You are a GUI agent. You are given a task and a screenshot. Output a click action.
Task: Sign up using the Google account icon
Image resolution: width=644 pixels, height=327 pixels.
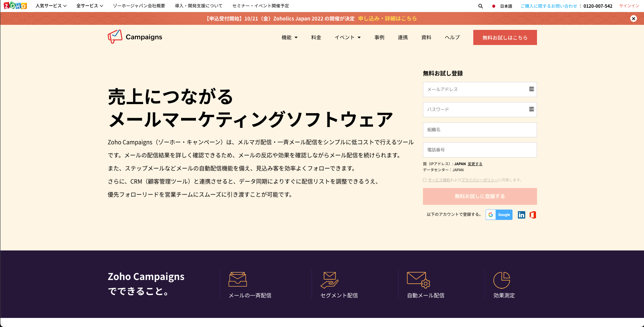click(499, 215)
